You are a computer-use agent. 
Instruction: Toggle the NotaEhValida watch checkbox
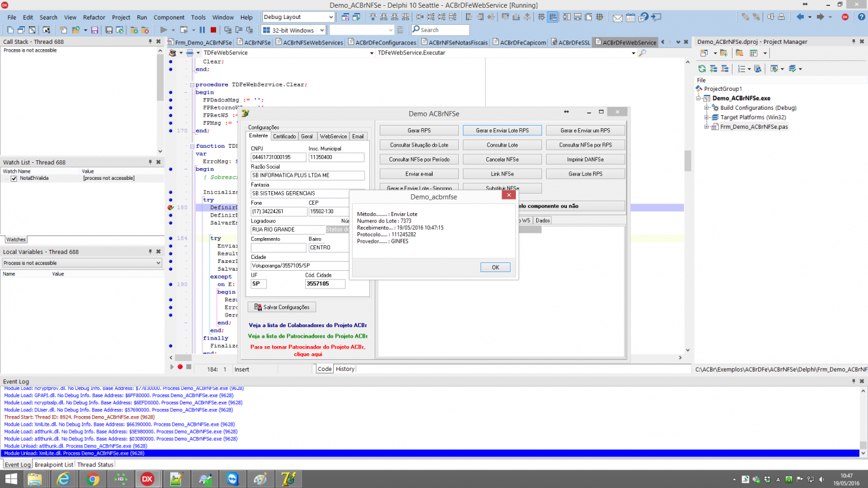click(13, 178)
